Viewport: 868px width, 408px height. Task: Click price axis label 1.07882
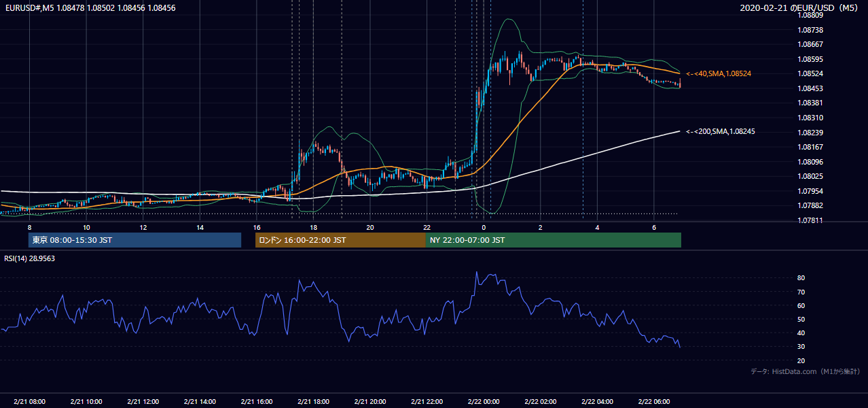(811, 205)
